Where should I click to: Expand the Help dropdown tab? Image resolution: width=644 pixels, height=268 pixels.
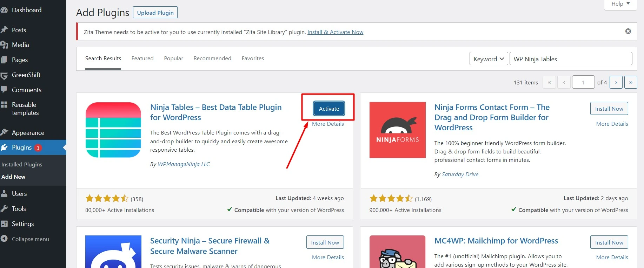click(620, 4)
